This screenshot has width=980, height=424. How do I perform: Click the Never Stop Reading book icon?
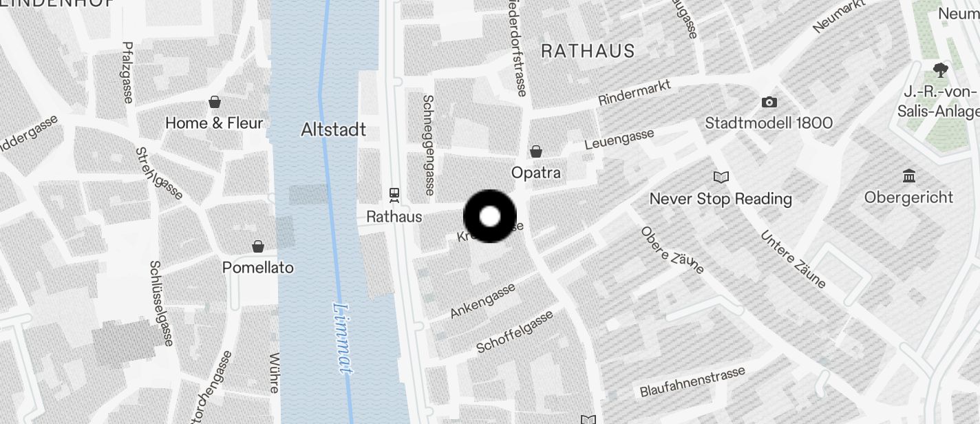(721, 178)
